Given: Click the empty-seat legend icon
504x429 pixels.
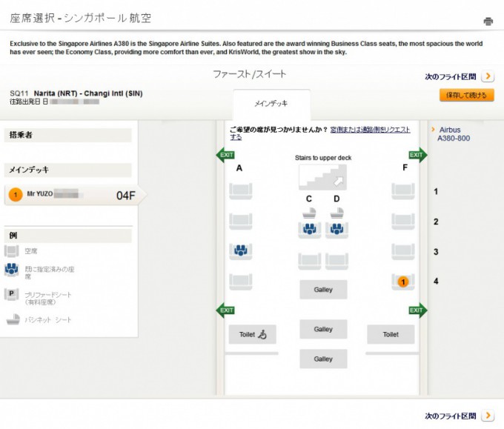Looking at the screenshot, I should click(x=12, y=251).
